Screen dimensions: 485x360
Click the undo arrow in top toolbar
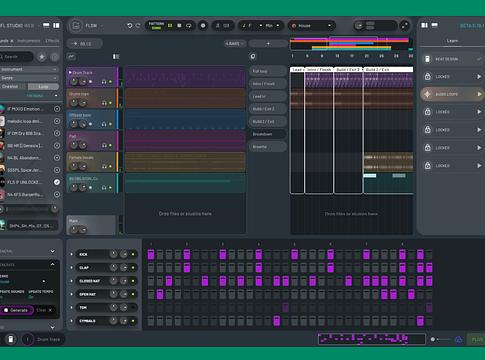coord(129,26)
